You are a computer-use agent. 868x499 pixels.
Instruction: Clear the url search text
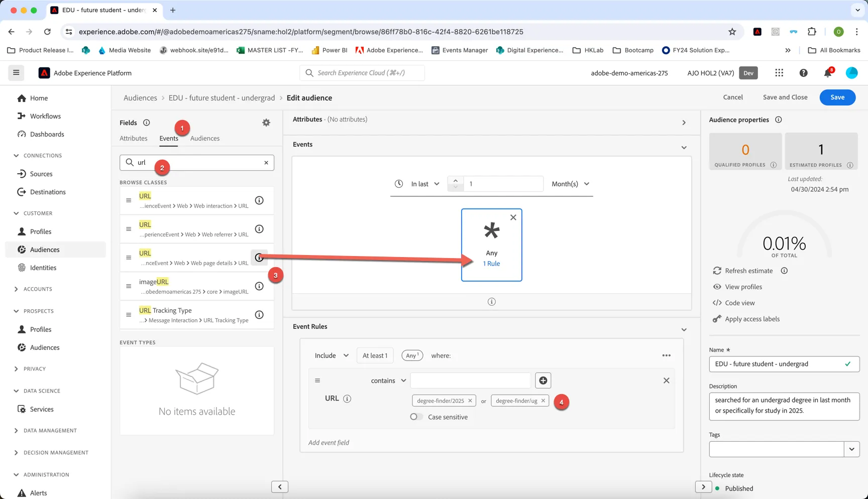[x=266, y=163]
